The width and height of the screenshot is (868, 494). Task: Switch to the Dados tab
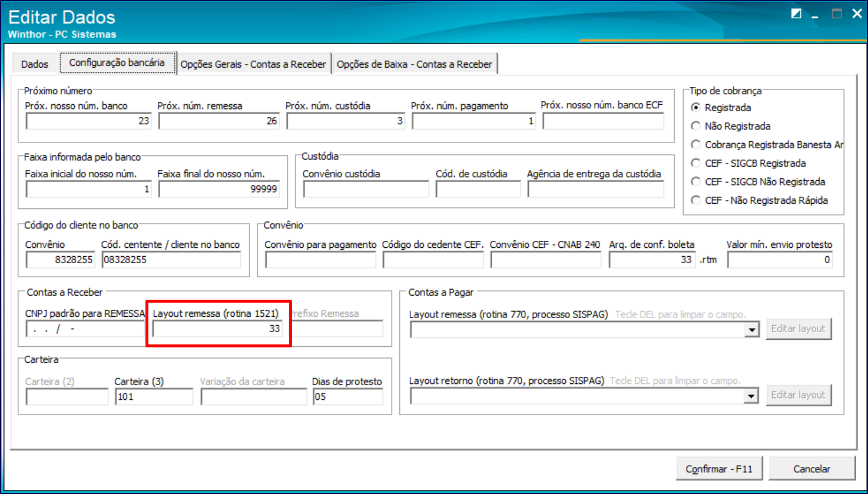pos(35,64)
